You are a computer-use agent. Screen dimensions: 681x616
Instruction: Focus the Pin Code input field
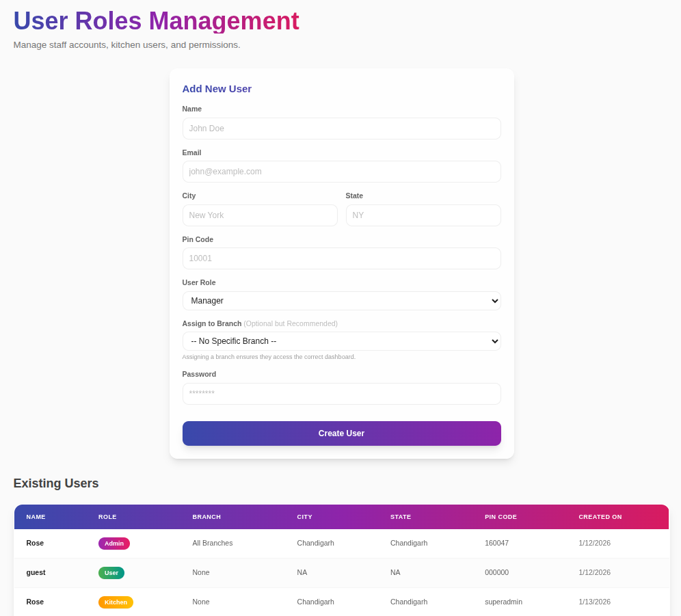(x=341, y=258)
